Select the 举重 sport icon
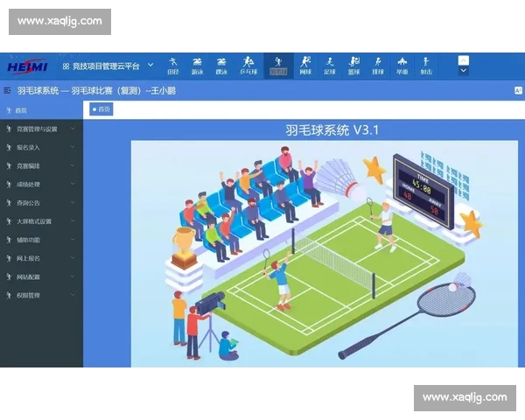Viewport: 525px width, 420px height. (402, 65)
